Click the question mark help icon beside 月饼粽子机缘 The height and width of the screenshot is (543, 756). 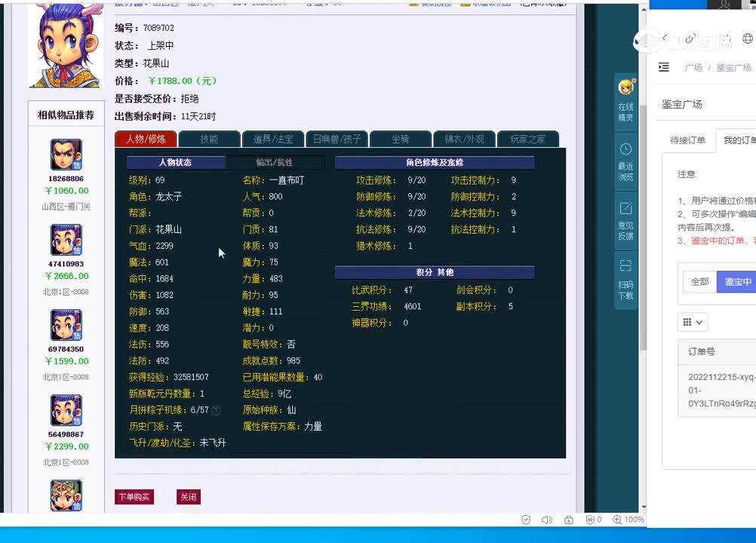[217, 410]
